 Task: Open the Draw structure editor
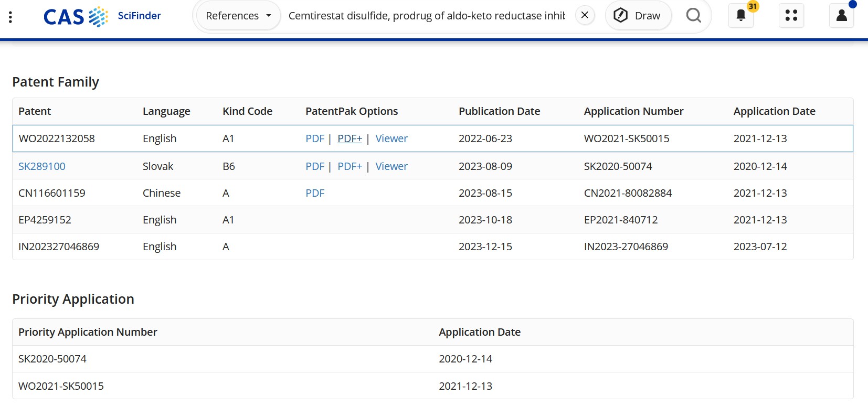[x=638, y=16]
